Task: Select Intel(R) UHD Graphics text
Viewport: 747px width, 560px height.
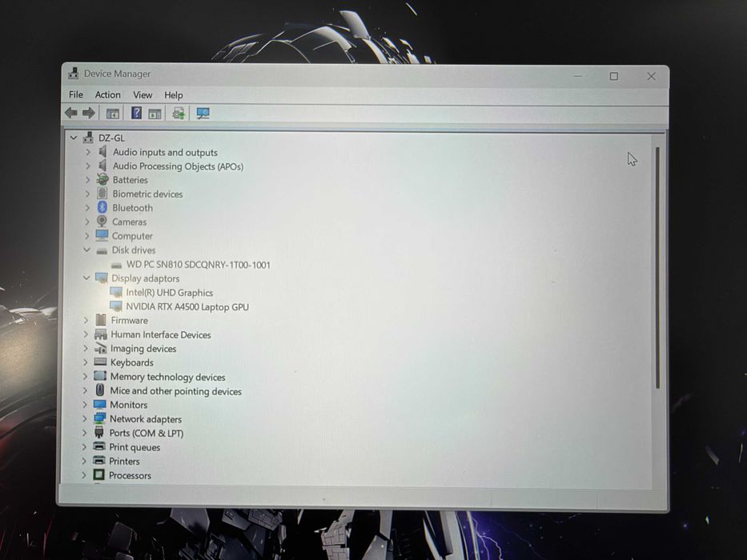Action: 169,292
